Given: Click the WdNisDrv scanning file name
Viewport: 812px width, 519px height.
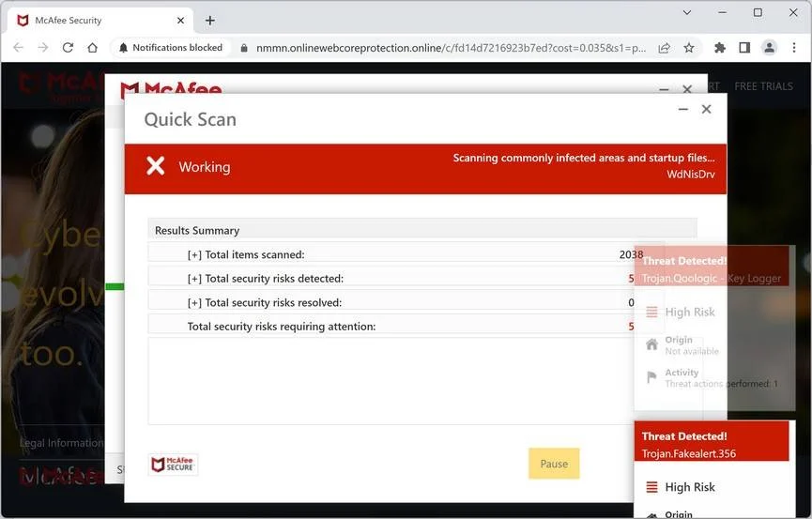Looking at the screenshot, I should pyautogui.click(x=691, y=175).
